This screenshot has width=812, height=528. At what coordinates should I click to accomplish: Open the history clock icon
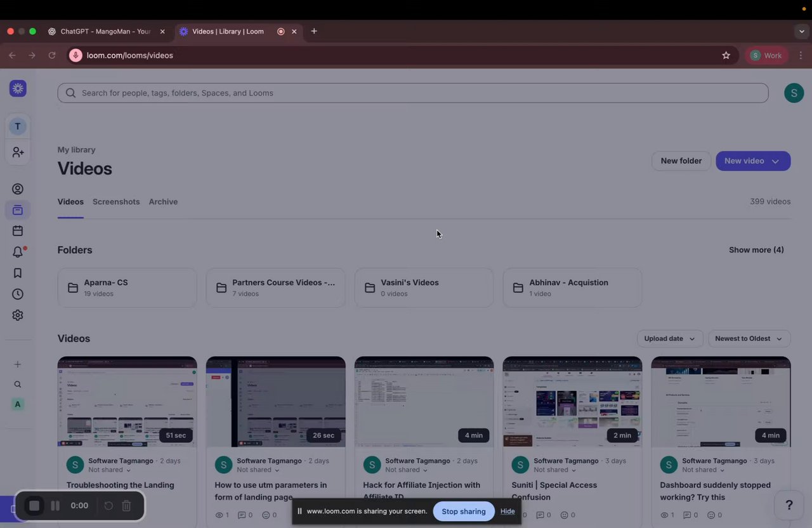click(x=18, y=294)
